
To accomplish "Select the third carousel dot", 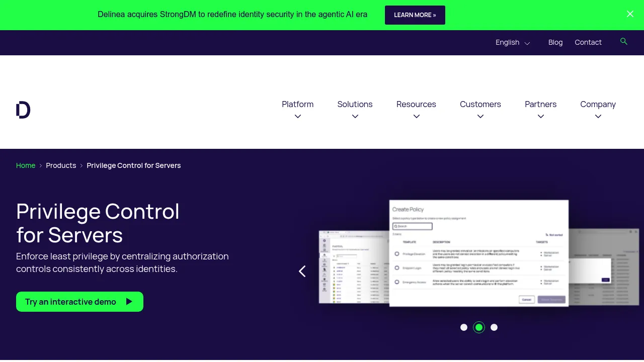I will tap(494, 327).
